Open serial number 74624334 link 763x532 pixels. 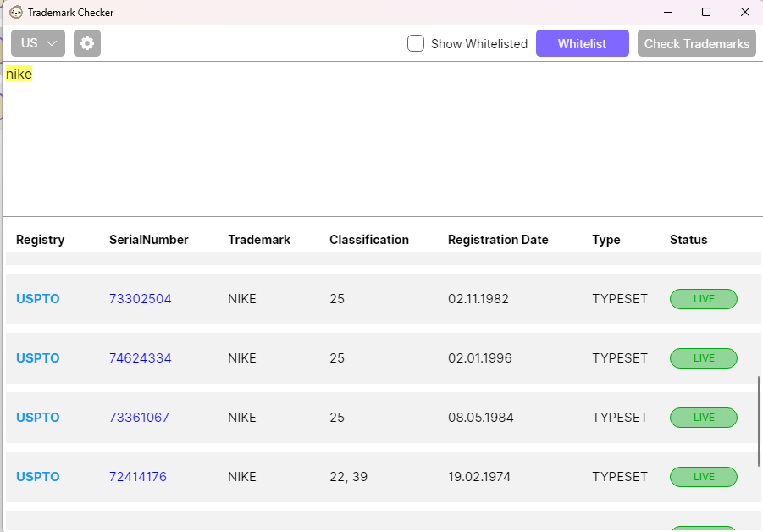point(140,358)
